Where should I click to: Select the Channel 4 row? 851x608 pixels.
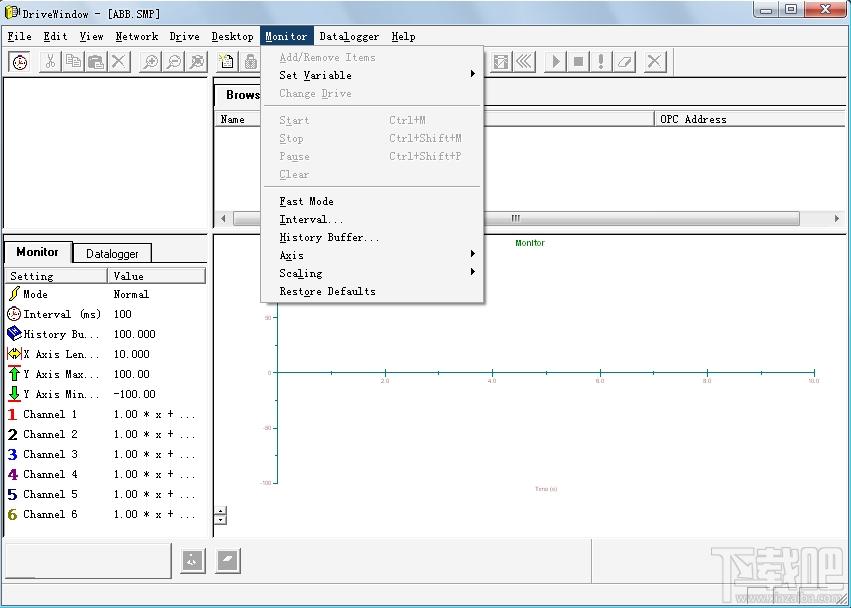pos(106,474)
